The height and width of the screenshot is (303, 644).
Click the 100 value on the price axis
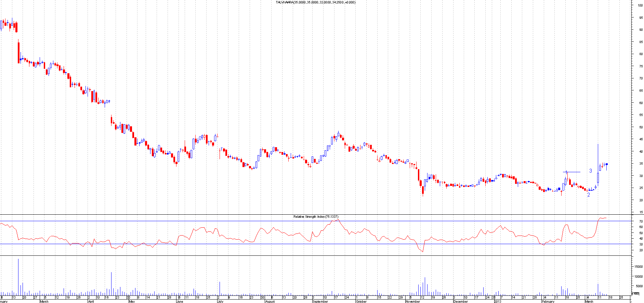(x=640, y=5)
